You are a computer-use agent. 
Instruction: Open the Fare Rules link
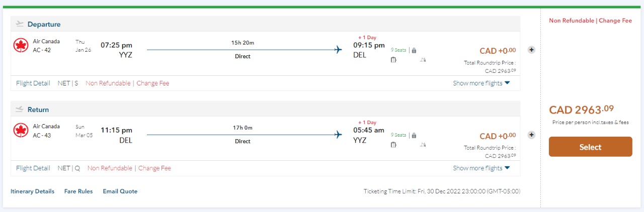[78, 191]
